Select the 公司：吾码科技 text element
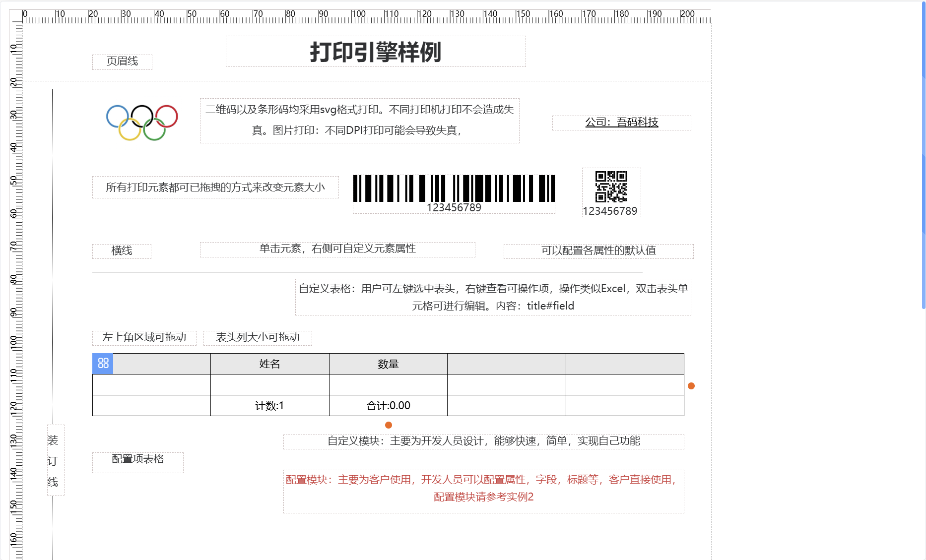Image resolution: width=926 pixels, height=560 pixels. [621, 123]
